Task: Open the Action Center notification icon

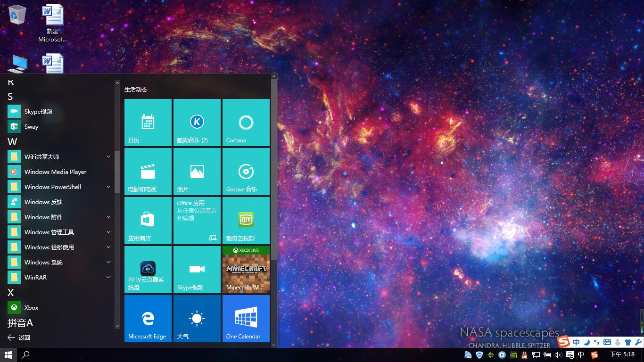Action: point(570,355)
